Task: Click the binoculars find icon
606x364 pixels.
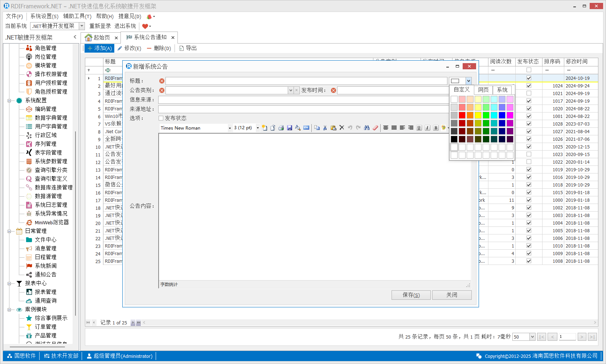Action: click(367, 128)
